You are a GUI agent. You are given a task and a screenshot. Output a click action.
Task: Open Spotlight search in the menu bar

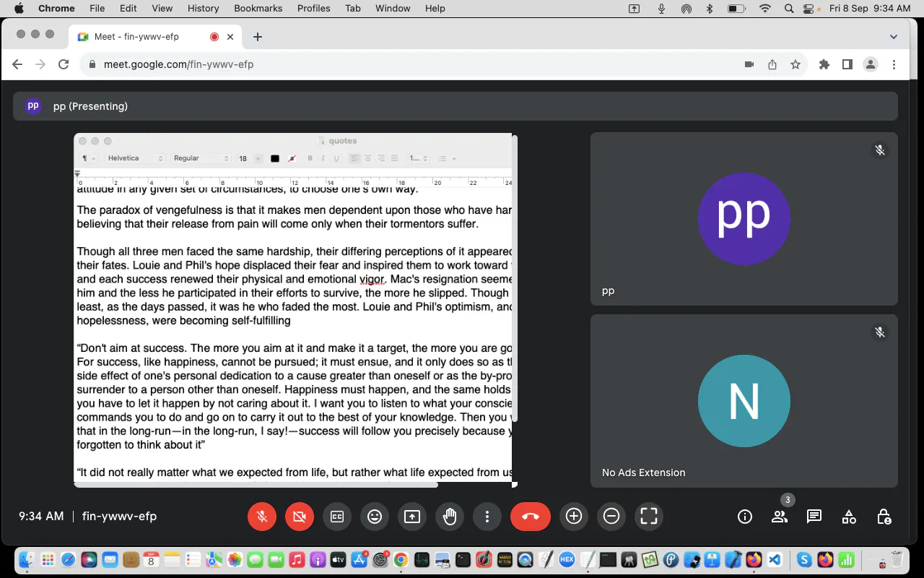[x=789, y=8]
